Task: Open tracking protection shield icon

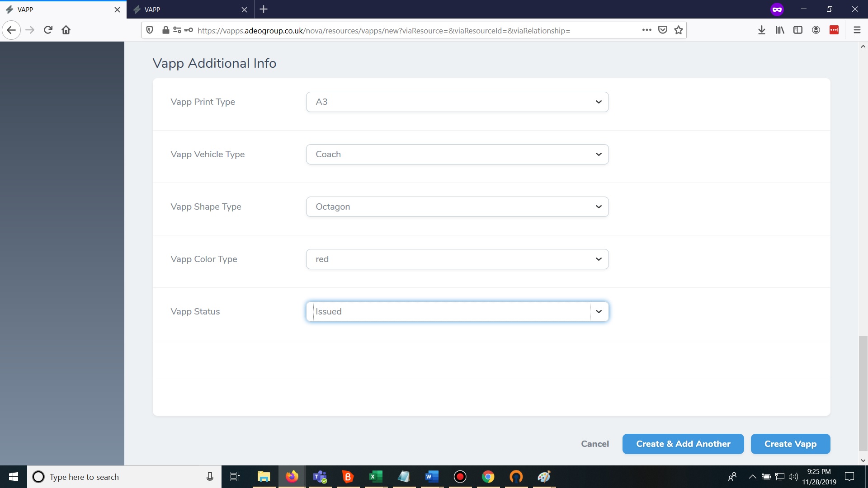Action: pos(150,30)
